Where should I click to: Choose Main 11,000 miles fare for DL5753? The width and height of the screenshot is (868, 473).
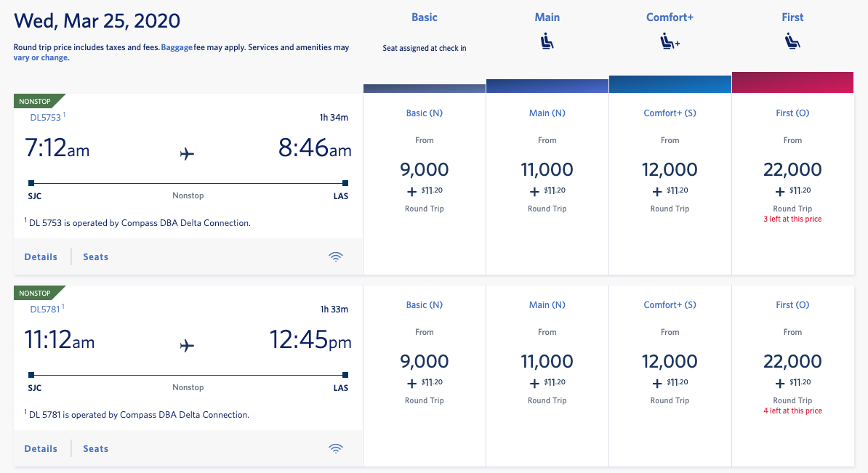point(547,170)
